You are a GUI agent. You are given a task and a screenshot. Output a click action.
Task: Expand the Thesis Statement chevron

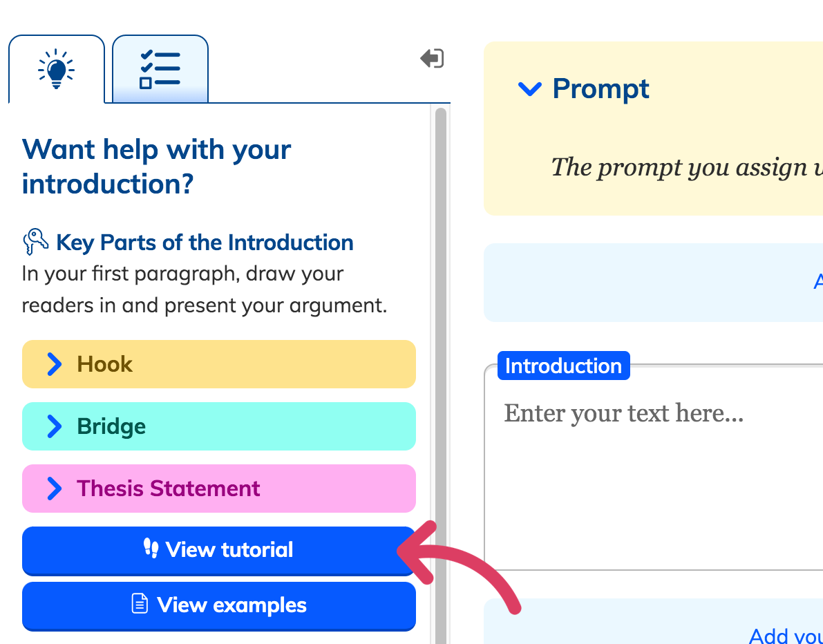coord(55,488)
